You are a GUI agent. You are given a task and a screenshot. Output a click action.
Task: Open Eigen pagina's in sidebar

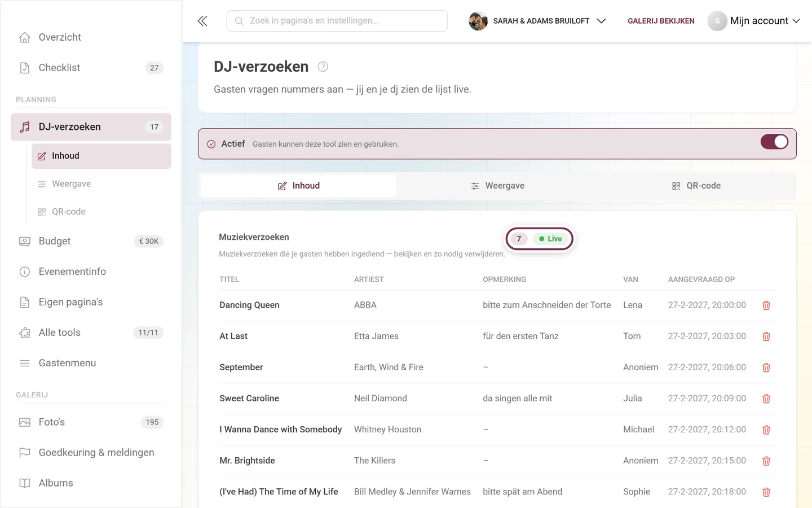tap(91, 302)
